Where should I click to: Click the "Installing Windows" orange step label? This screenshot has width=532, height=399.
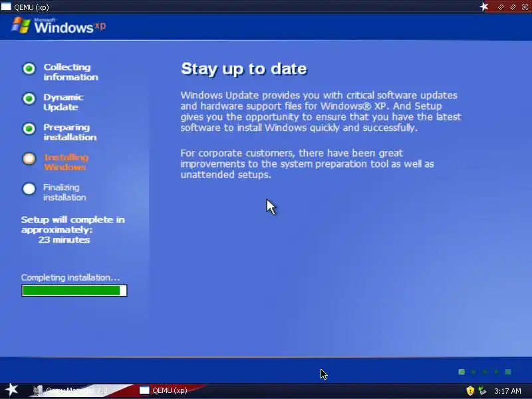pyautogui.click(x=66, y=162)
